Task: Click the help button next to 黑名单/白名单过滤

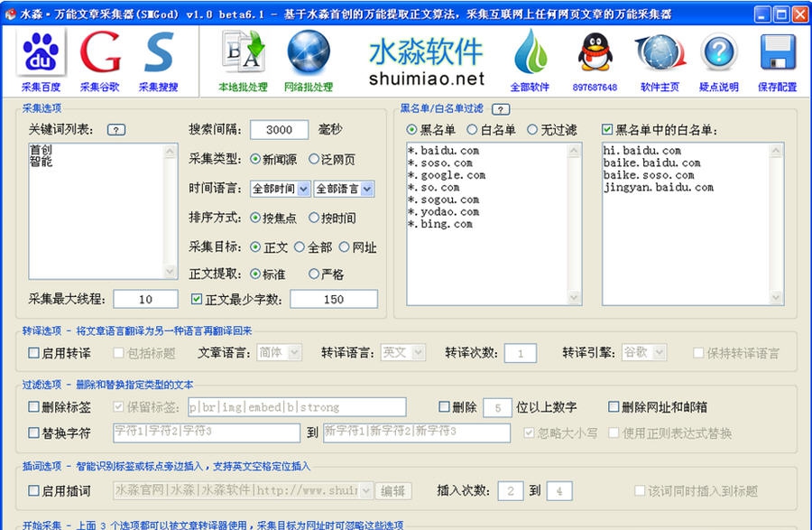Action: click(500, 109)
